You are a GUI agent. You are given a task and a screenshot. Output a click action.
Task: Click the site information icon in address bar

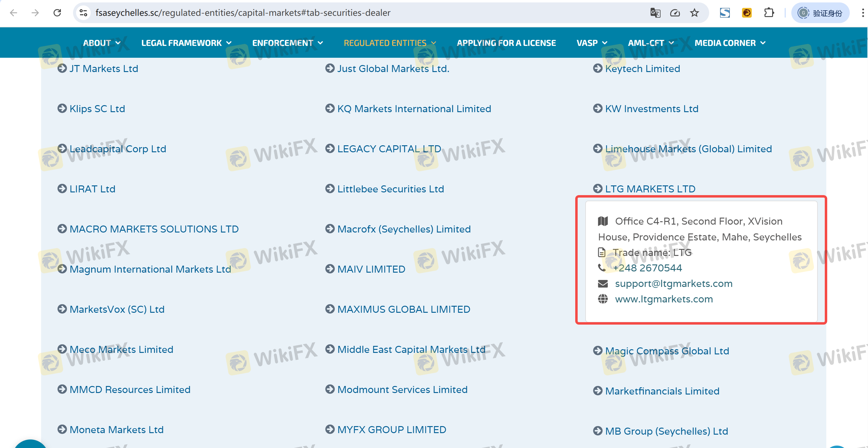point(83,13)
